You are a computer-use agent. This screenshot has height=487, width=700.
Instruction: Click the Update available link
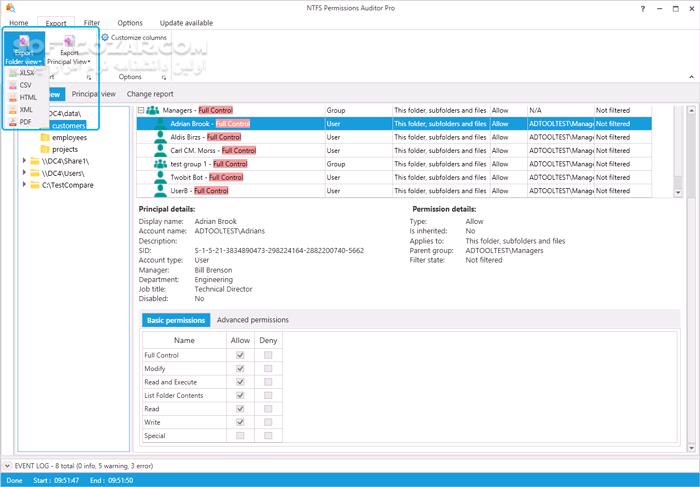(185, 22)
